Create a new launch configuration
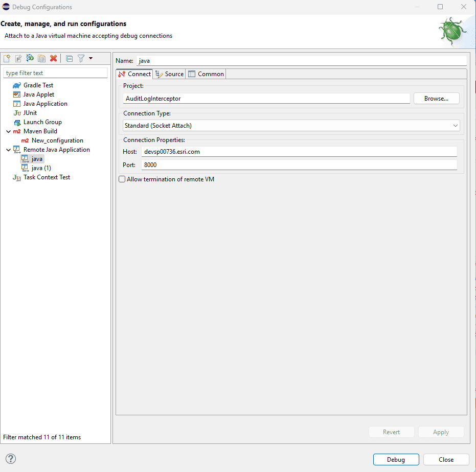476x472 pixels. (7, 58)
